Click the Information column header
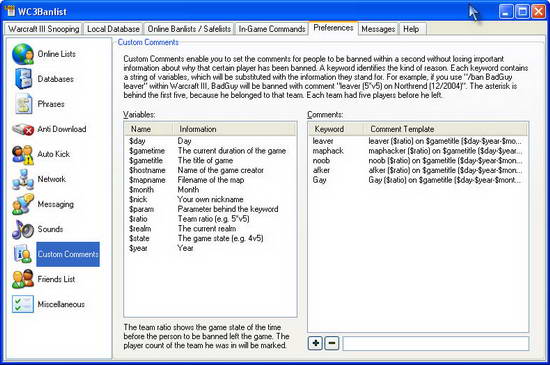 click(235, 129)
